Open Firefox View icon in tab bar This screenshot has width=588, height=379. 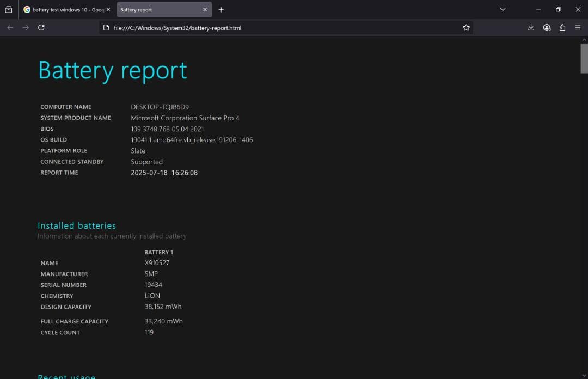[x=8, y=9]
